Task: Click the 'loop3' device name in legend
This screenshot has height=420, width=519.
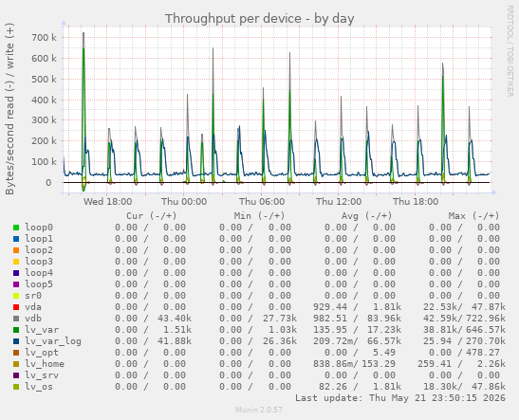Action: coord(39,262)
